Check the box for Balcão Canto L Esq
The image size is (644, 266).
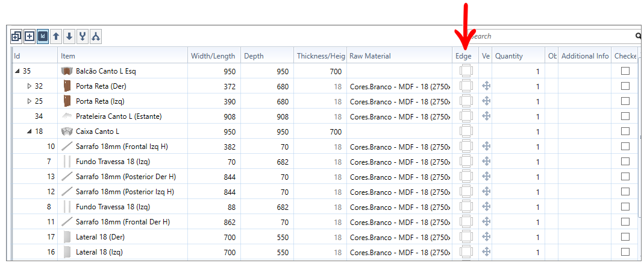click(625, 71)
